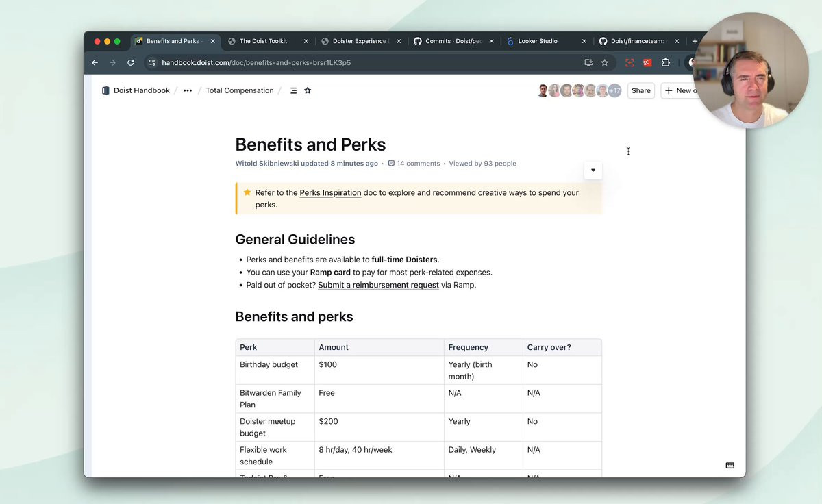Click the Benefits and perks heading
822x504 pixels.
(294, 317)
